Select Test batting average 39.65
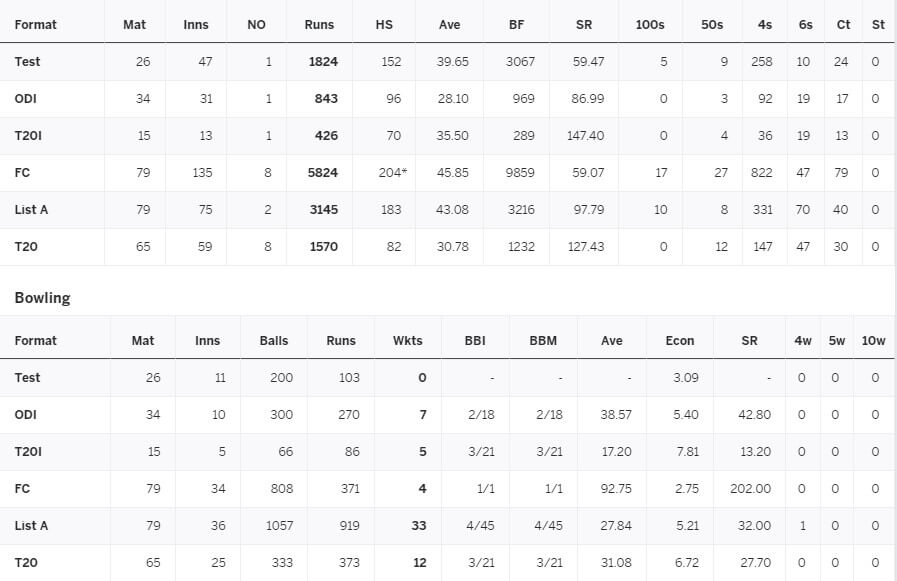897x581 pixels. tap(453, 62)
